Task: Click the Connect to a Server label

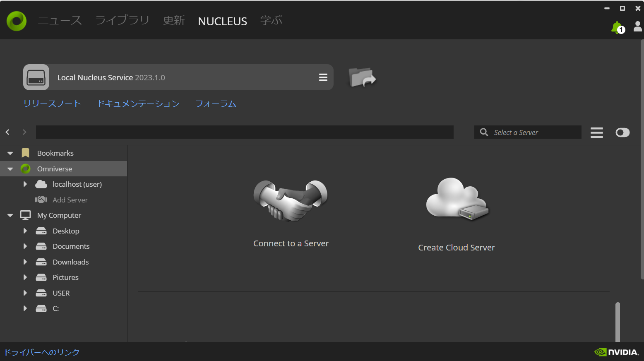Action: click(x=291, y=243)
